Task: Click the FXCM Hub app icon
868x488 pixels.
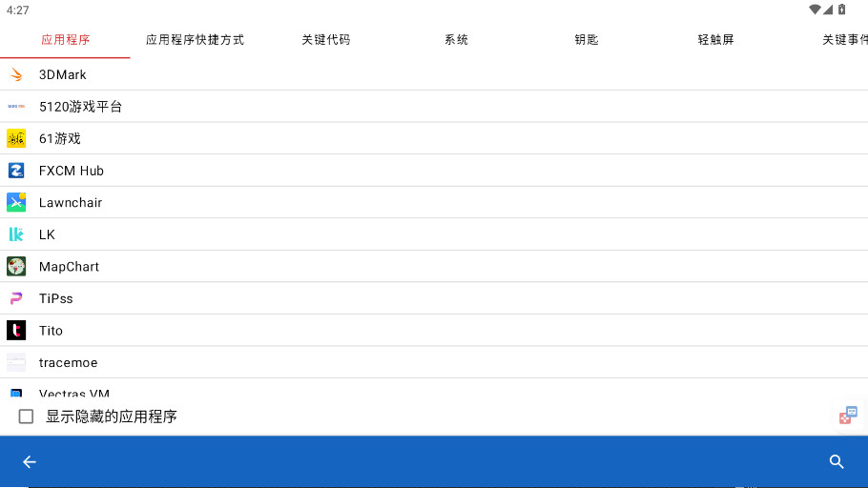Action: pyautogui.click(x=16, y=171)
